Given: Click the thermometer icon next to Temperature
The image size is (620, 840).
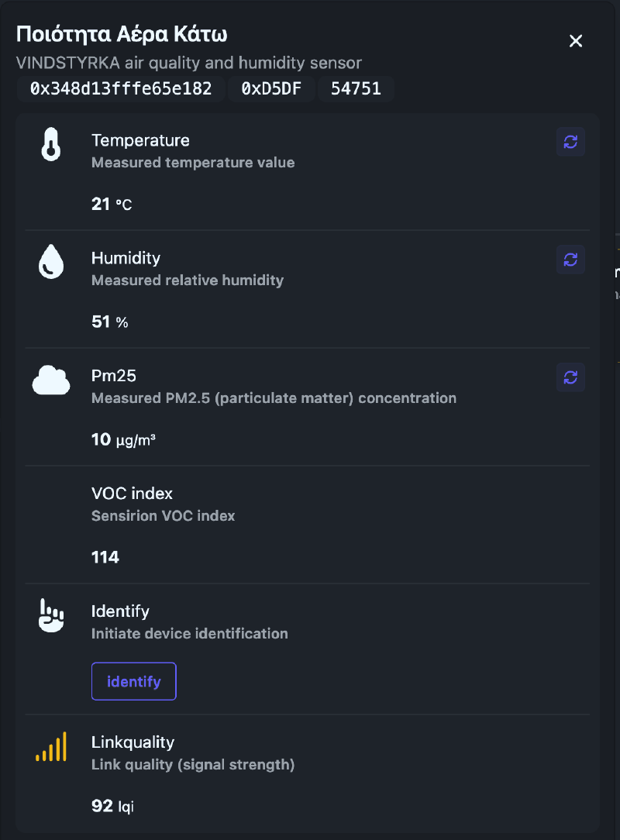Looking at the screenshot, I should pyautogui.click(x=50, y=143).
